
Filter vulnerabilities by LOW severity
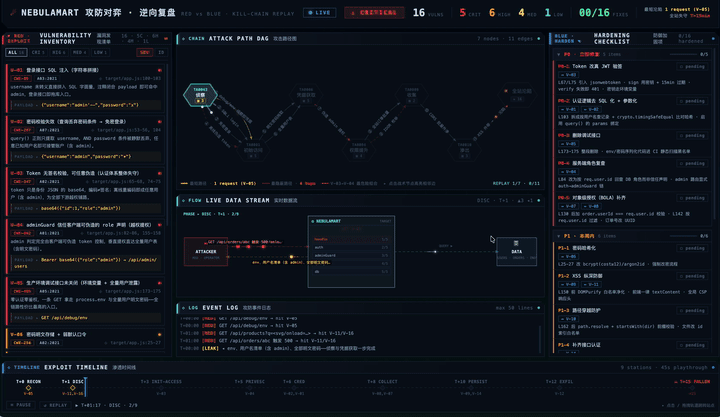pyautogui.click(x=100, y=52)
